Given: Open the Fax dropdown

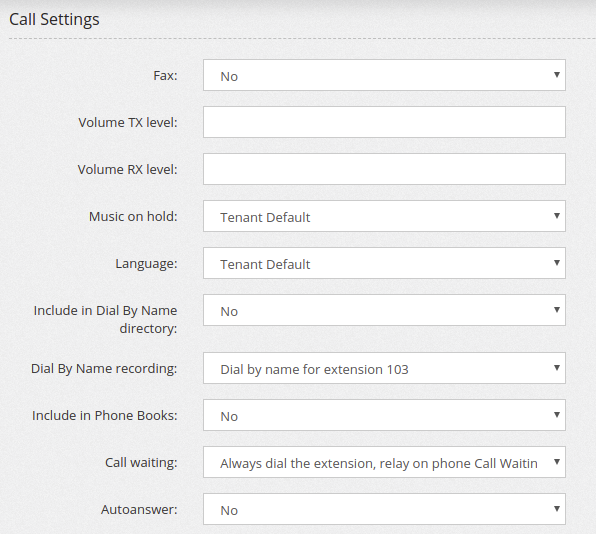Looking at the screenshot, I should point(384,75).
